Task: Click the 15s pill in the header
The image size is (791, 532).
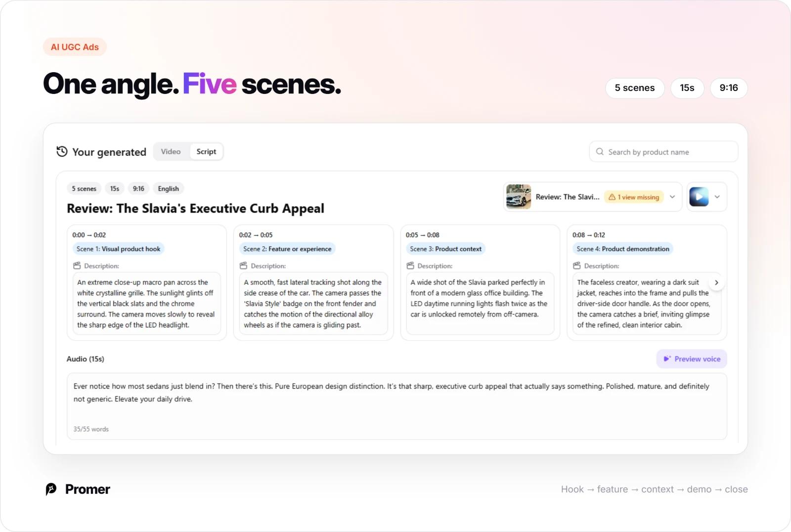Action: (x=687, y=88)
